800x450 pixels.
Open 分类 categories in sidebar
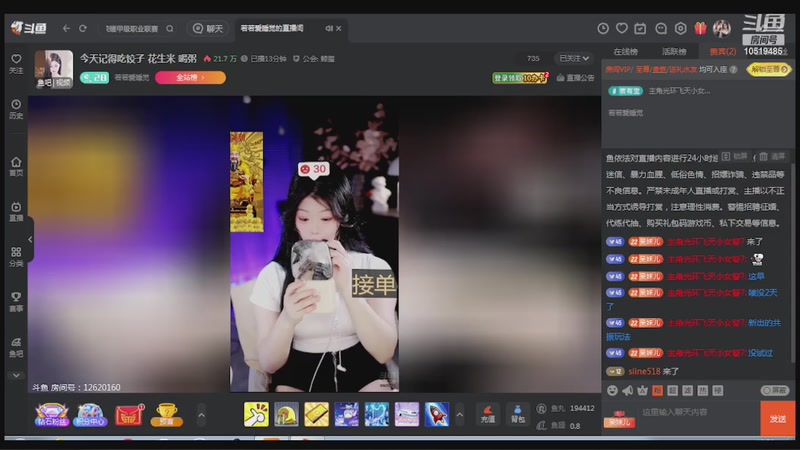point(16,257)
